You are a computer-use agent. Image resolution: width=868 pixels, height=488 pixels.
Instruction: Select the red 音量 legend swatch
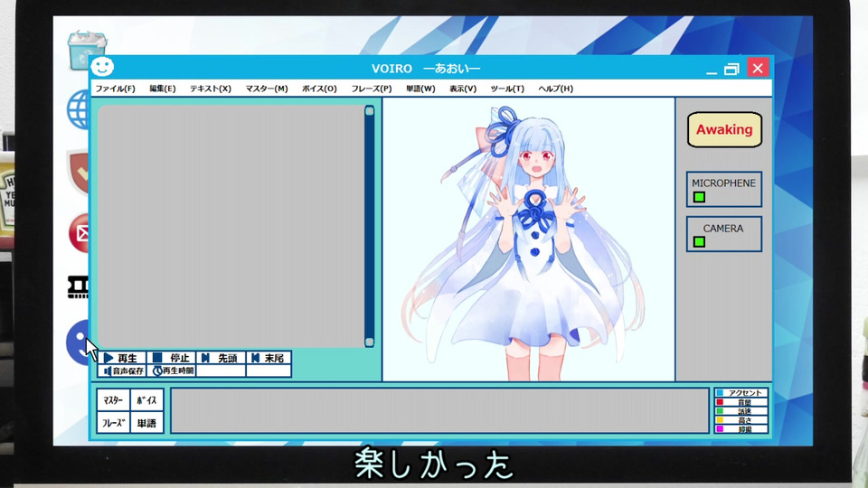[x=720, y=402]
